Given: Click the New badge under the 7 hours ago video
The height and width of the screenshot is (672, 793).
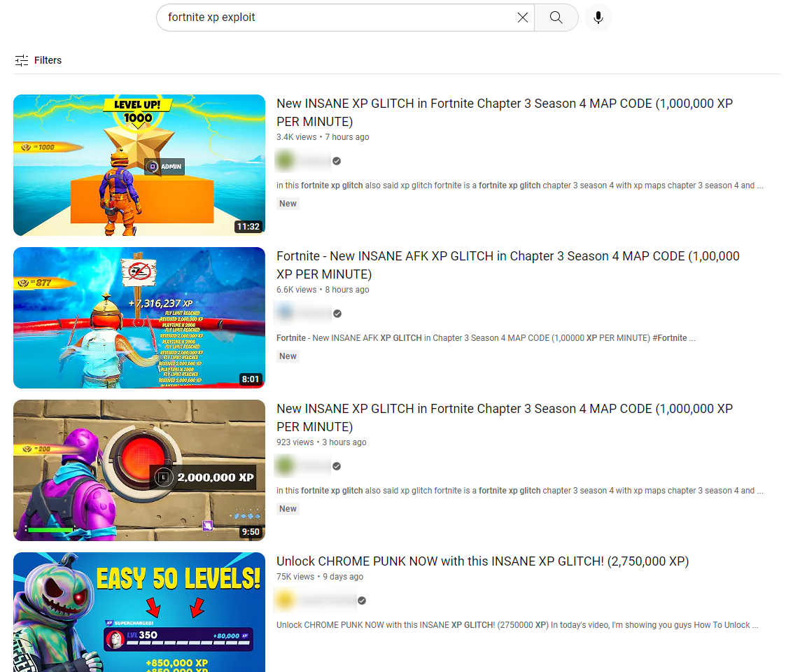Looking at the screenshot, I should tap(288, 203).
